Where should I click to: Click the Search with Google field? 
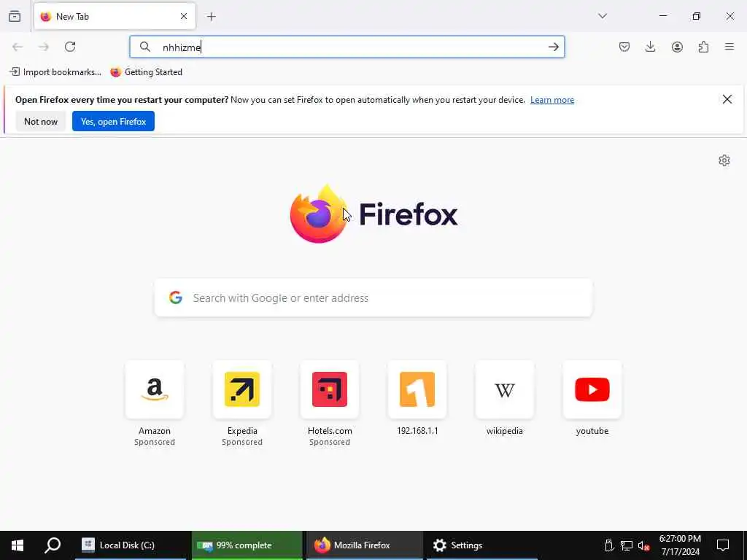point(373,298)
